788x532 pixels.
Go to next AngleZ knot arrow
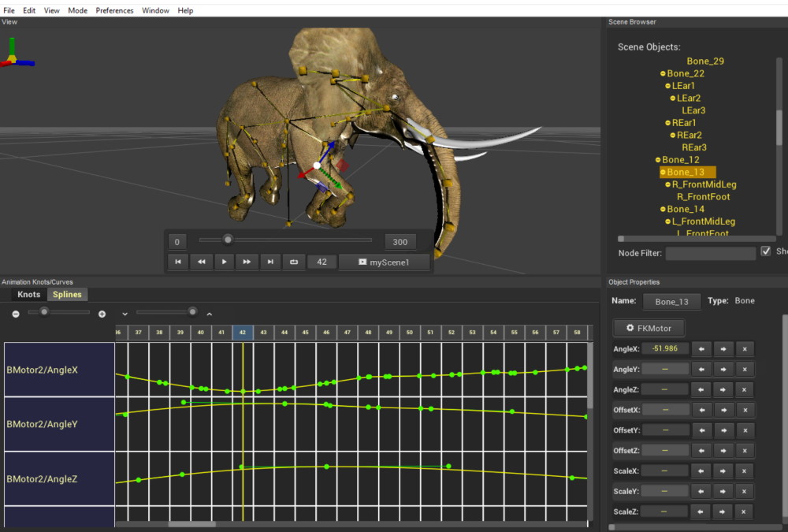[723, 389]
